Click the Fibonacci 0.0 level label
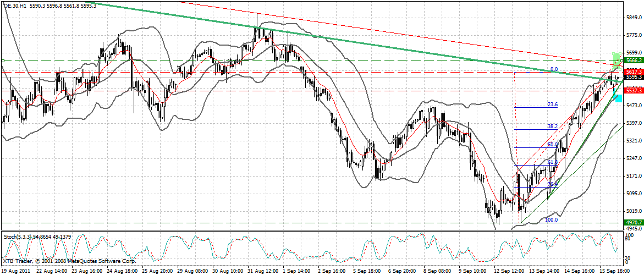Screen dimensions: 644x275 click(x=554, y=69)
